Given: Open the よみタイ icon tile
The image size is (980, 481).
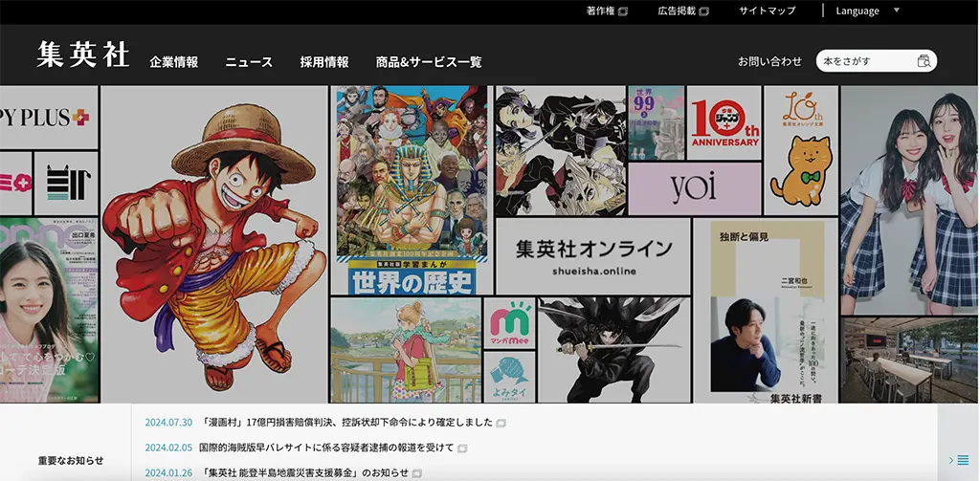Looking at the screenshot, I should click(x=509, y=377).
